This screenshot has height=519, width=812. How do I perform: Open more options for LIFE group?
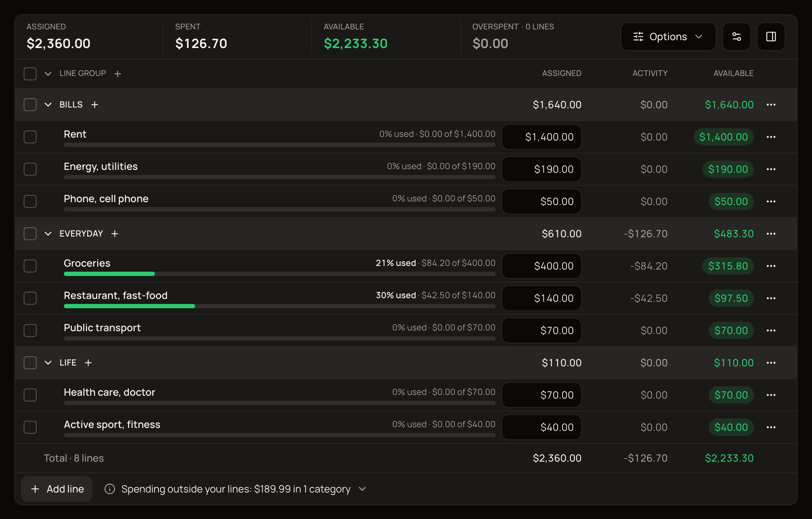771,363
